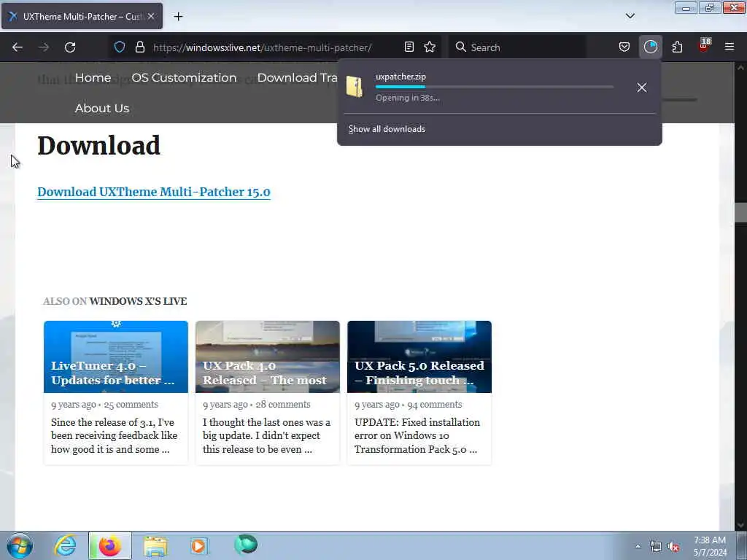Screen dimensions: 747x560
Task: Click the Firefox taskbar icon
Action: 109,545
